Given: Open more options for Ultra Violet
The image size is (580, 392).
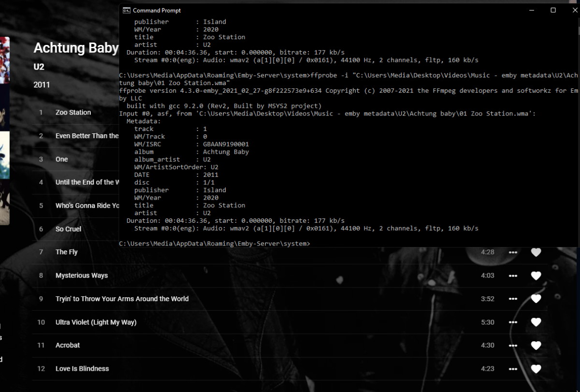Looking at the screenshot, I should [x=513, y=322].
